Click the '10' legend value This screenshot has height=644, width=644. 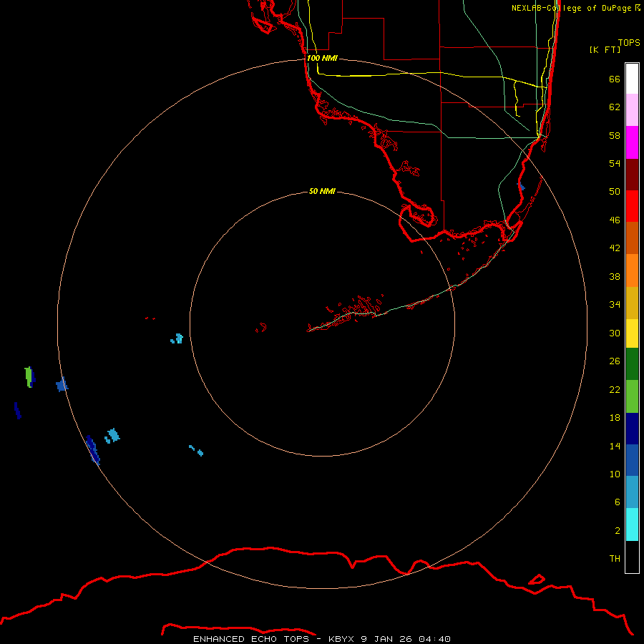tap(615, 474)
